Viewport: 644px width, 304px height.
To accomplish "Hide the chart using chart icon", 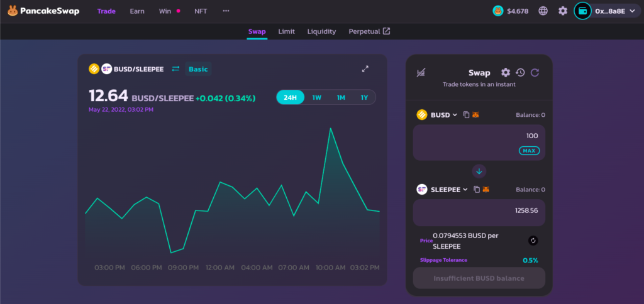I will point(421,73).
